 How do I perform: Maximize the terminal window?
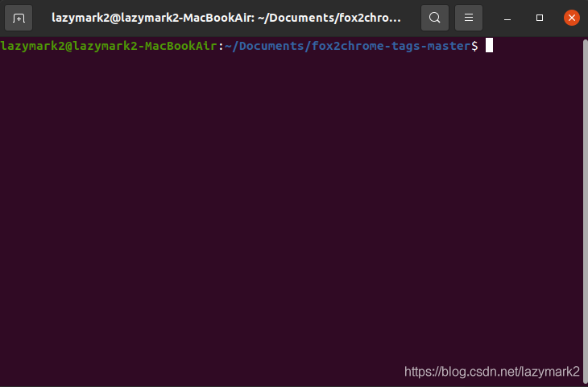point(540,18)
